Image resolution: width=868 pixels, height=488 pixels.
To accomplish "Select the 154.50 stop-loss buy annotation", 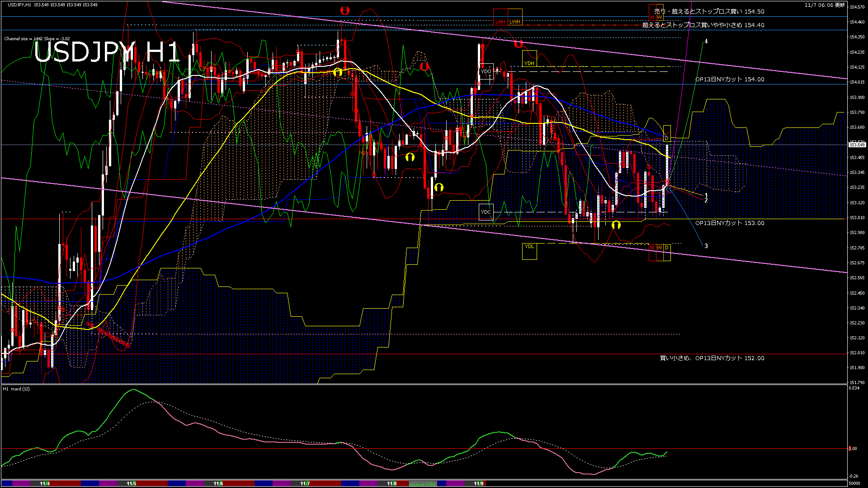I will pos(709,11).
